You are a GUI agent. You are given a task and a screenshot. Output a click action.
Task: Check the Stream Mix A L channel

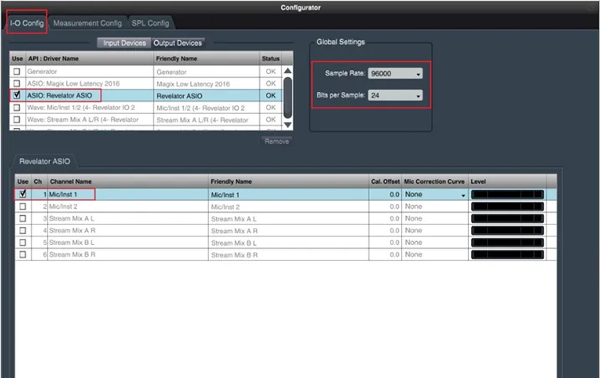[x=23, y=218]
